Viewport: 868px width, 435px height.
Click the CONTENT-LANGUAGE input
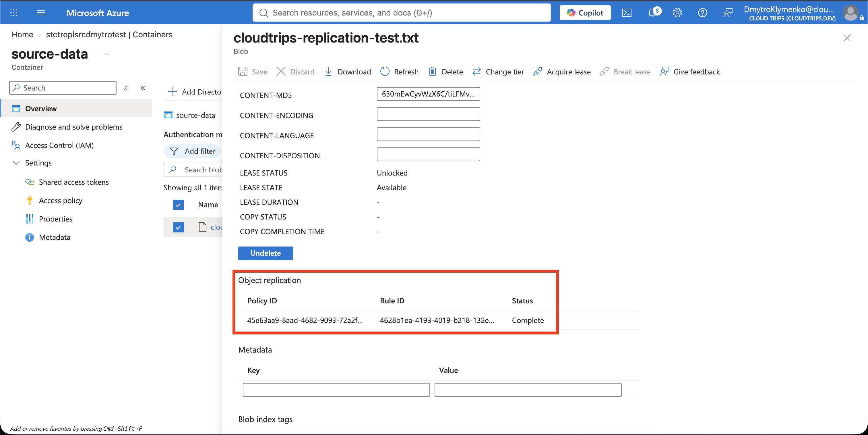point(428,134)
